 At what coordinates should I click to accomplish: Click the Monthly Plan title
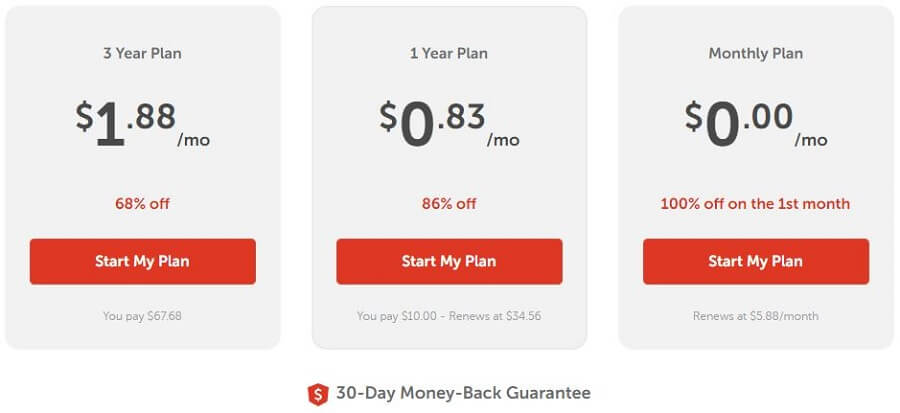coord(756,53)
